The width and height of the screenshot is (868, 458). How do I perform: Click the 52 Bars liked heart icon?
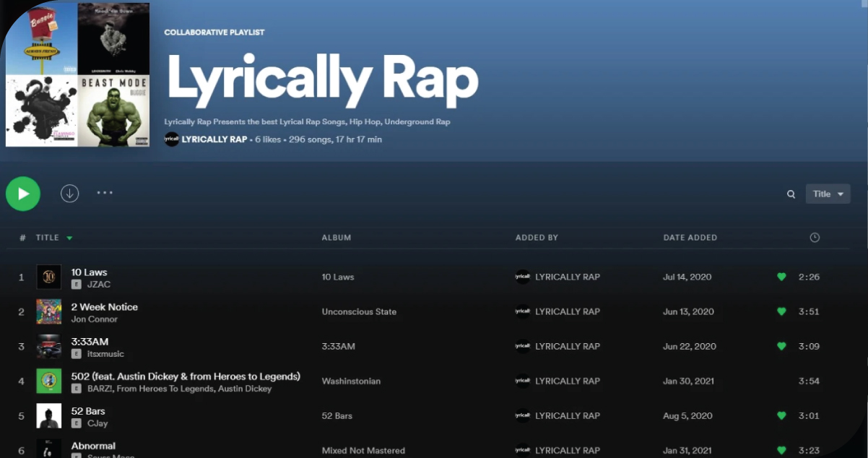click(x=781, y=415)
